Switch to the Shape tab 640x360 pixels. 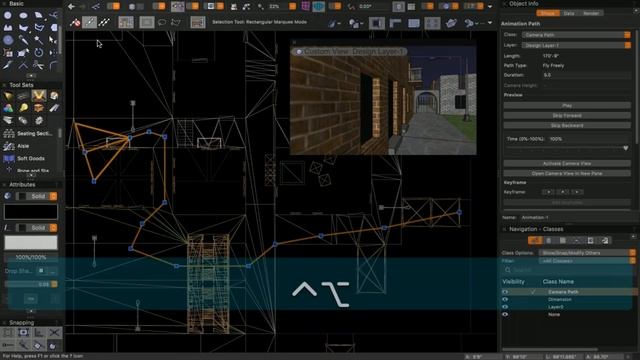tap(547, 13)
